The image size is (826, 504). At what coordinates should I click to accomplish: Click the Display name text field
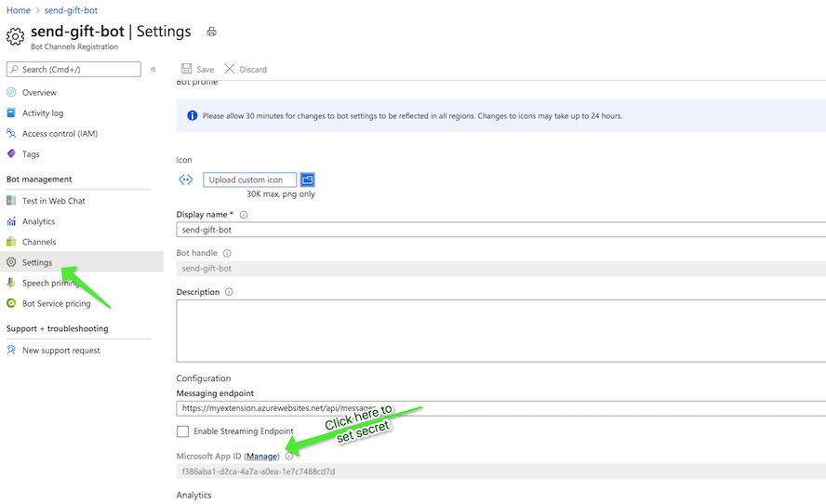(501, 230)
